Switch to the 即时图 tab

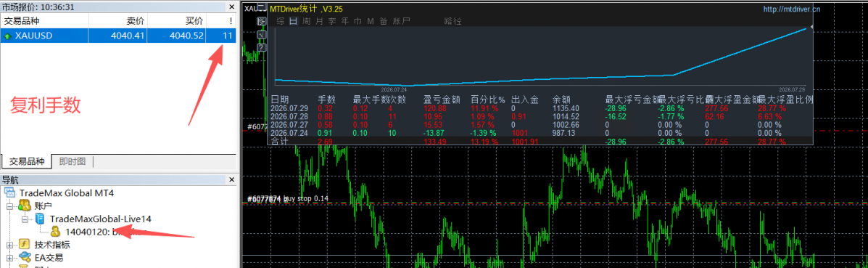point(72,161)
